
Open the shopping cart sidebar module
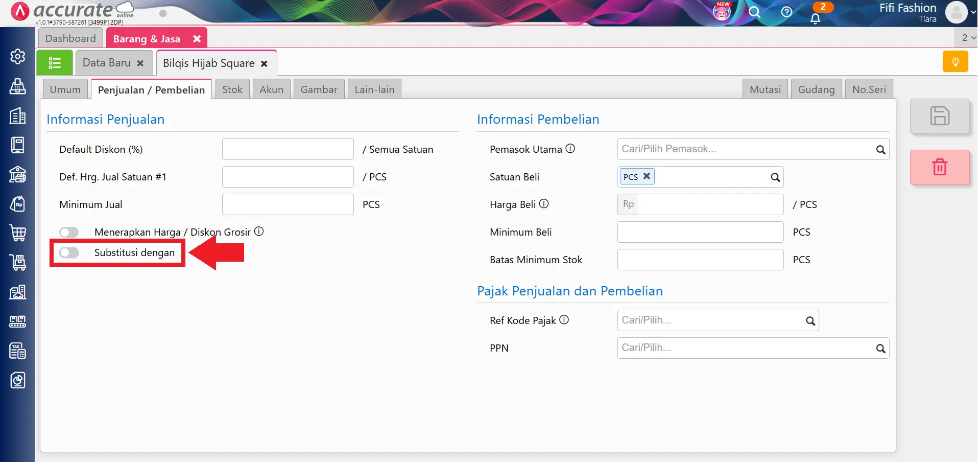pos(18,233)
